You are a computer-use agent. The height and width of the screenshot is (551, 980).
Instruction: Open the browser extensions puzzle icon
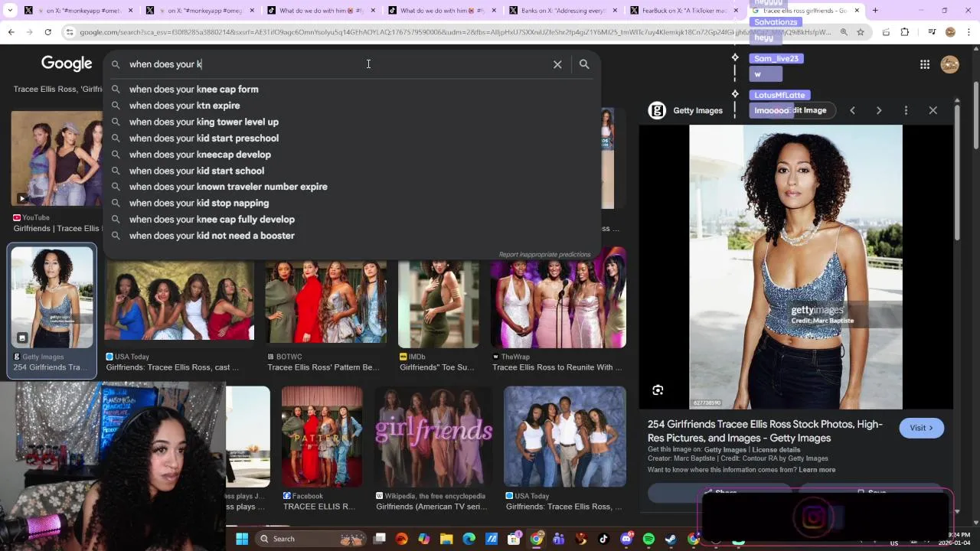(905, 32)
